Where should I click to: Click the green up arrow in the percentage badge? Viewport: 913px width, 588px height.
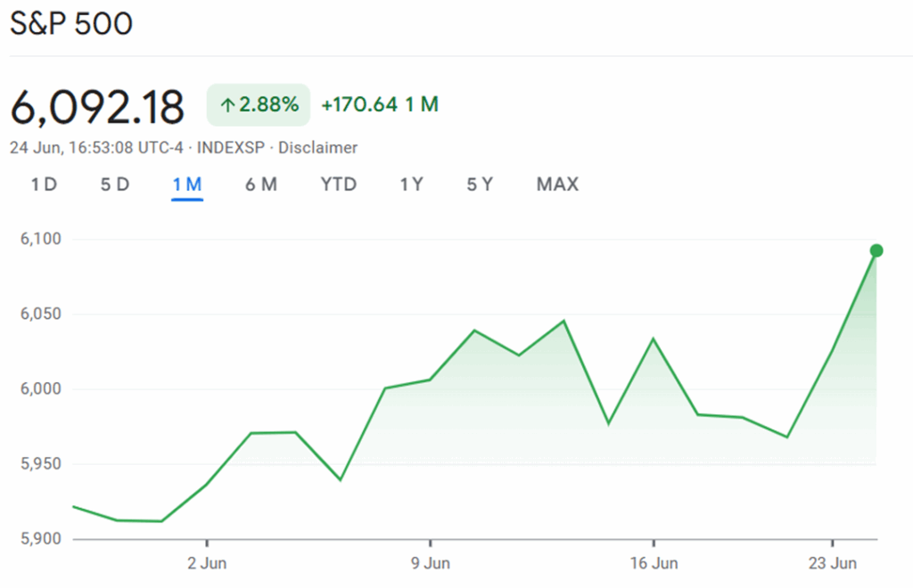click(227, 105)
